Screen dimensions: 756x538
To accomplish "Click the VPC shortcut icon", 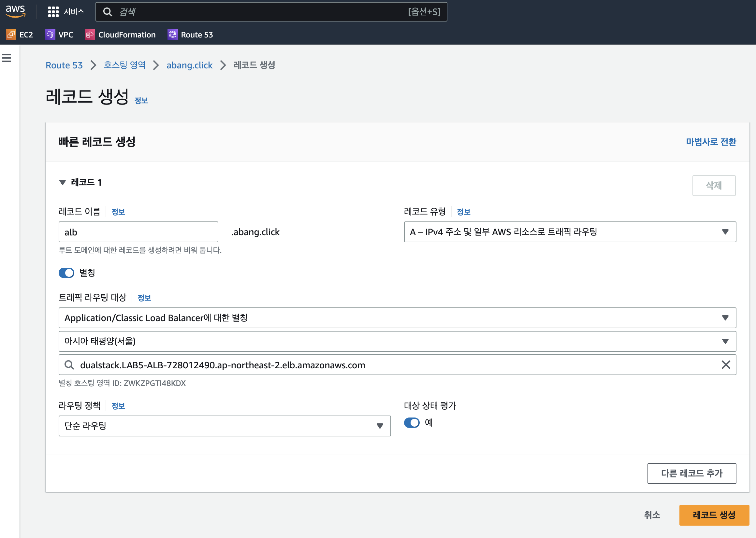I will [x=50, y=35].
